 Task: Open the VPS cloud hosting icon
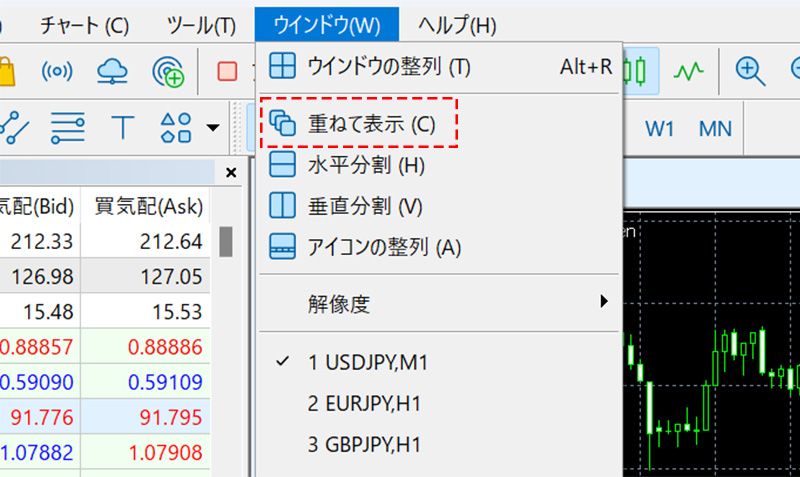coord(112,71)
